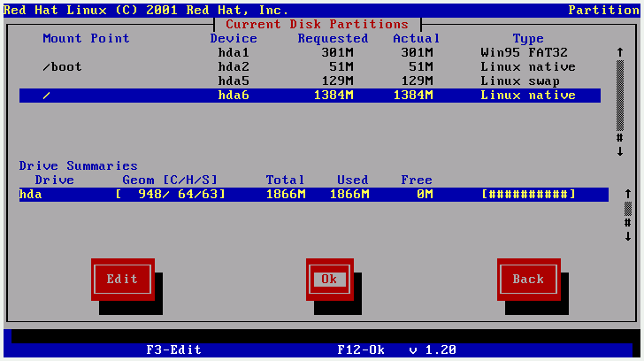Select the hda1 Win95 FAT32 partition row
The width and height of the screenshot is (644, 361).
(310, 52)
